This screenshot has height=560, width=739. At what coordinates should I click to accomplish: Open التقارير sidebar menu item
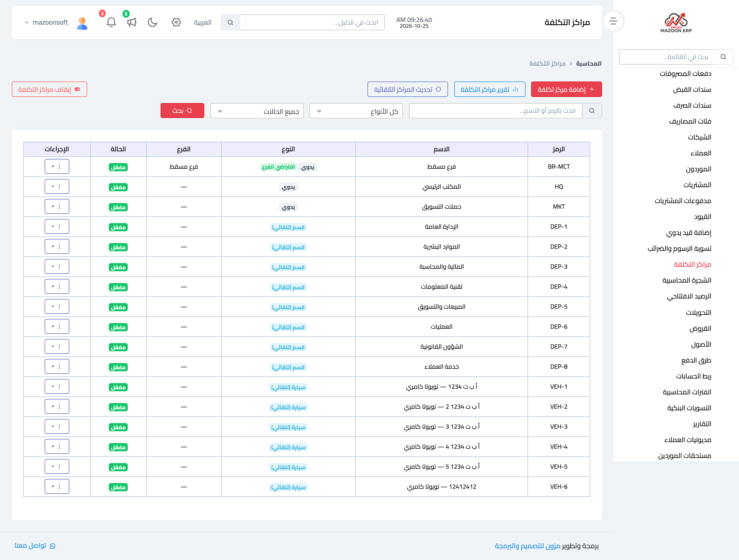702,424
